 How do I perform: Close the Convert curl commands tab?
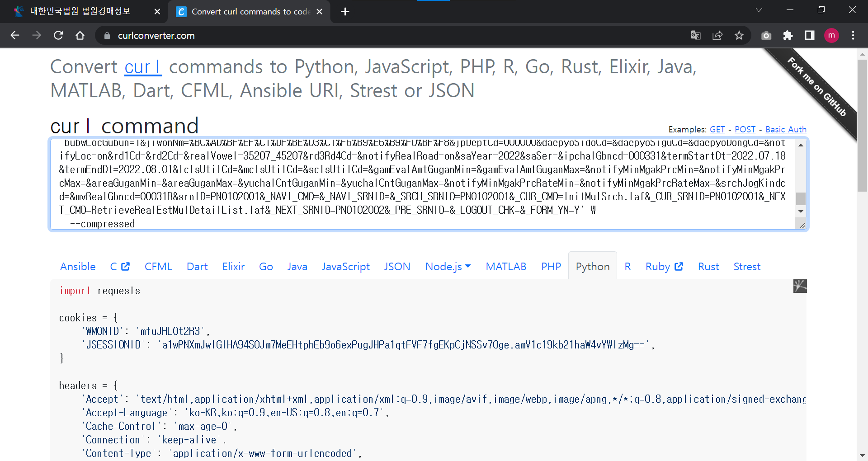click(320, 12)
